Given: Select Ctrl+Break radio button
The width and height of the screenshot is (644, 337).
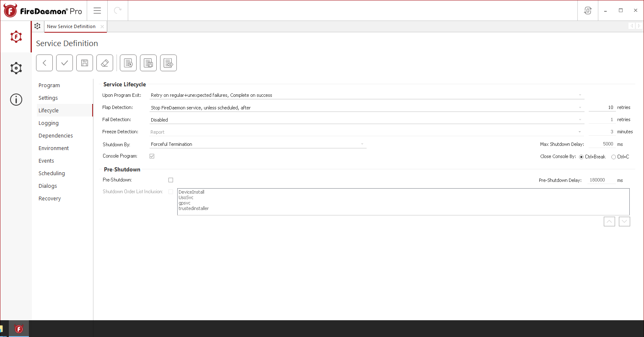Looking at the screenshot, I should point(581,157).
